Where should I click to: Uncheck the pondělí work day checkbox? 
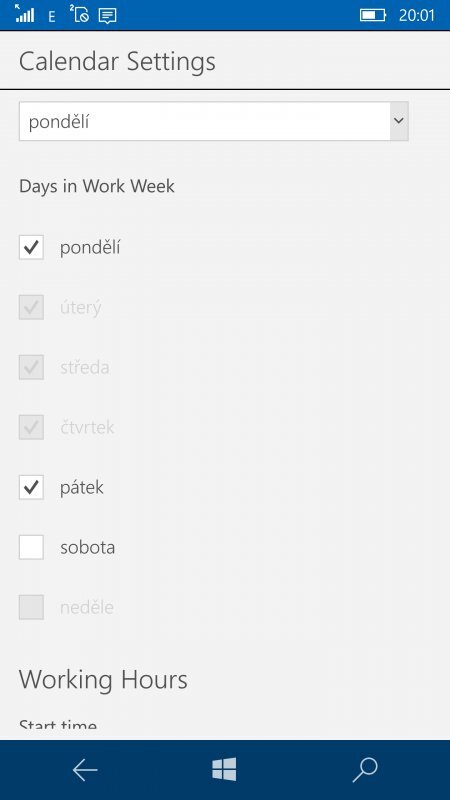click(x=31, y=247)
